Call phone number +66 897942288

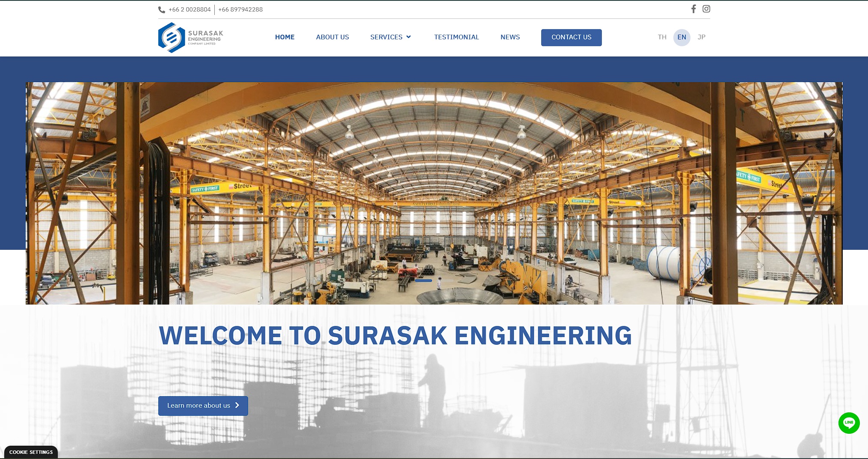240,9
